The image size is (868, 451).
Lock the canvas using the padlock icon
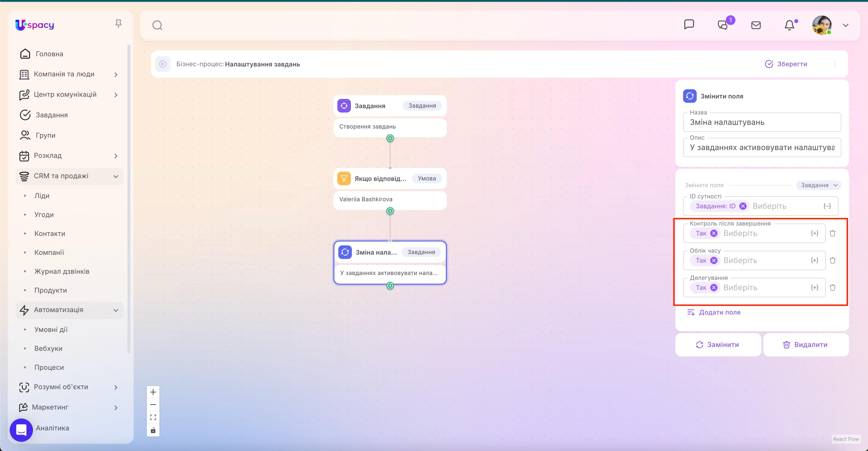click(x=153, y=430)
